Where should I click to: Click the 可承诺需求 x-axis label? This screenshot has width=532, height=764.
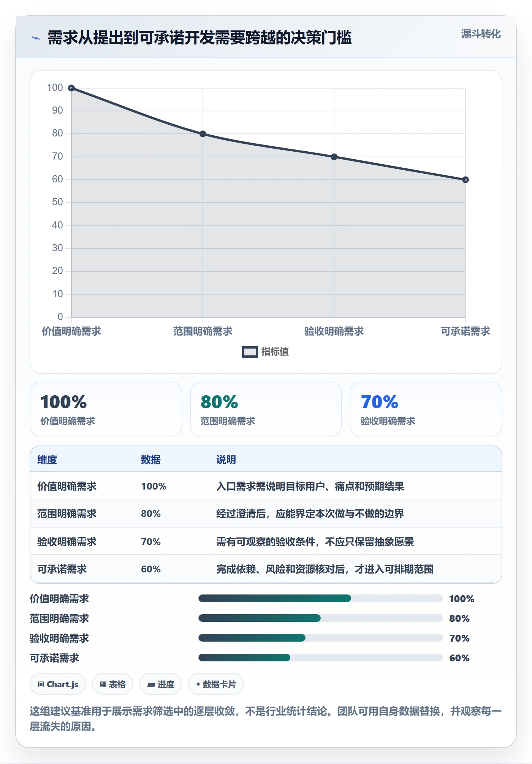point(465,331)
